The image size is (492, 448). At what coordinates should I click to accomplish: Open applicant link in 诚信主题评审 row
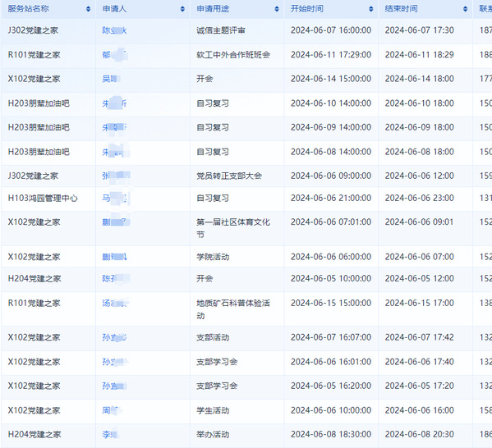[114, 30]
